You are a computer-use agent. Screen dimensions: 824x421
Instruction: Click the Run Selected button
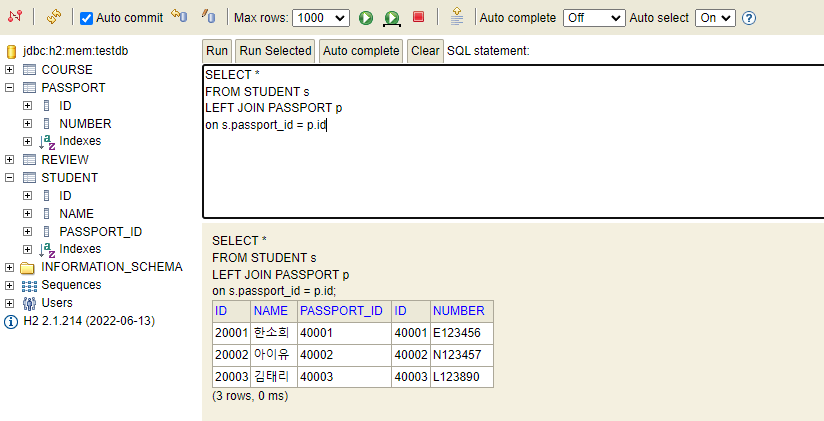(275, 51)
